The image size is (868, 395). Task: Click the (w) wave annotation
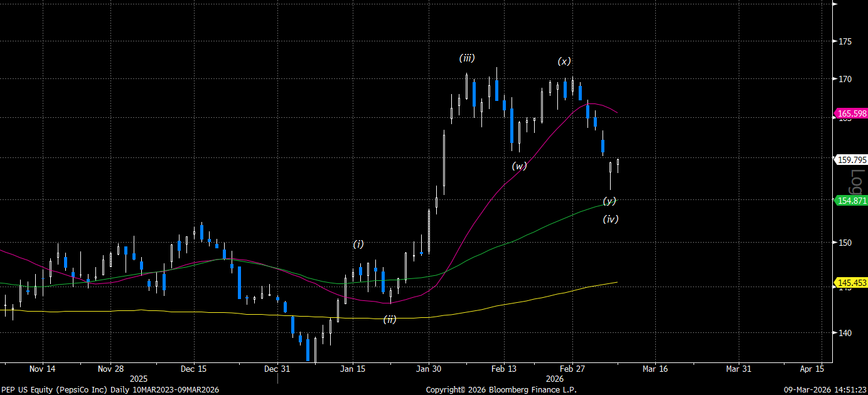[519, 166]
